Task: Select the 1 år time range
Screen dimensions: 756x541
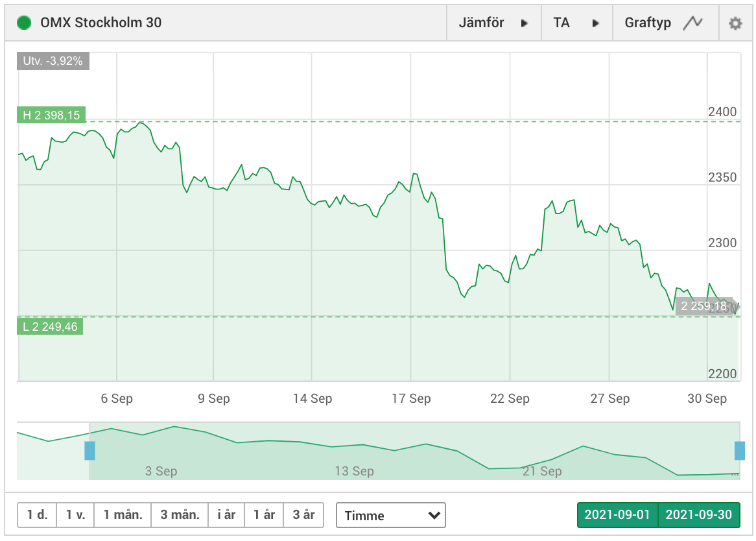Action: tap(265, 515)
